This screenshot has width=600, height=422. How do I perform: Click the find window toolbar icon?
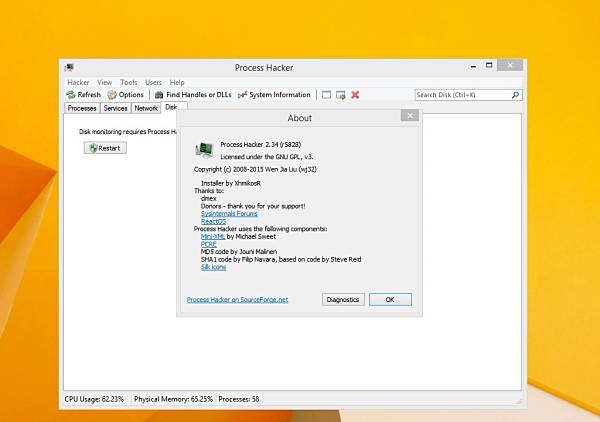pos(326,95)
